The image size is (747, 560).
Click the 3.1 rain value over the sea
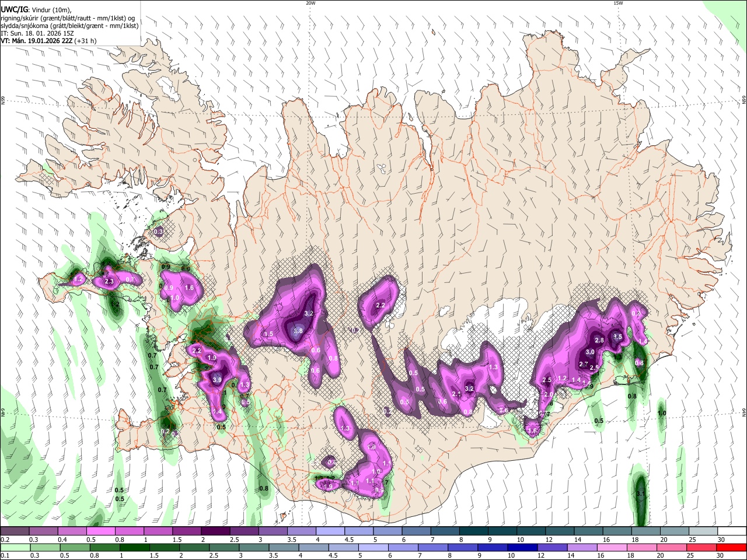641,494
